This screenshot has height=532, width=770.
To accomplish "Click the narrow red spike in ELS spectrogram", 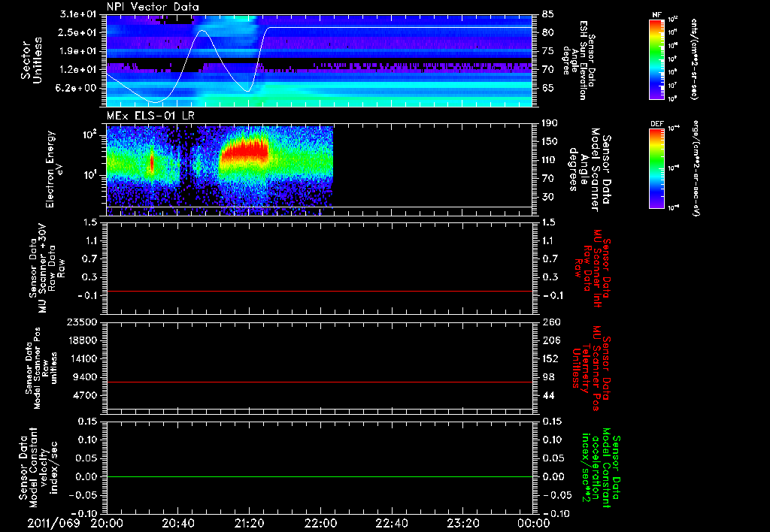I will 152,163.
